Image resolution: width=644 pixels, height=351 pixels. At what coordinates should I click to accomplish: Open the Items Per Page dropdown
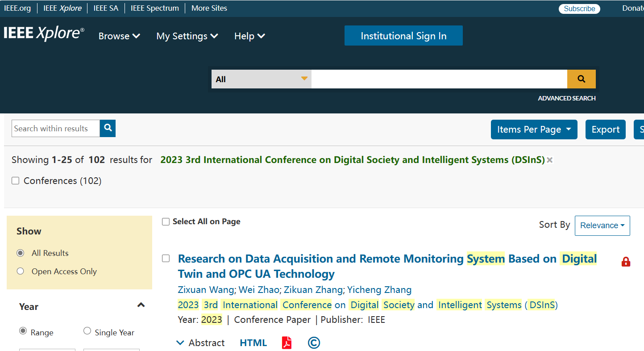coord(534,130)
